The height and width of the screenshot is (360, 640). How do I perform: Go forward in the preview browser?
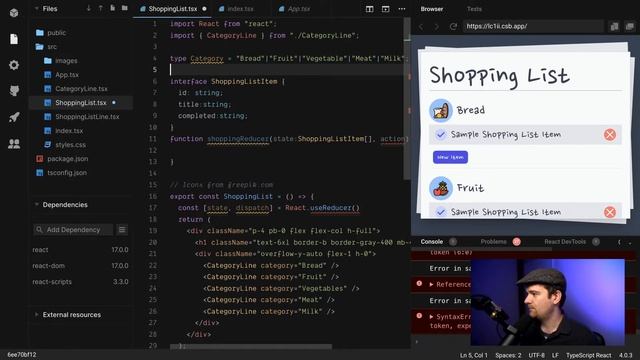click(436, 27)
